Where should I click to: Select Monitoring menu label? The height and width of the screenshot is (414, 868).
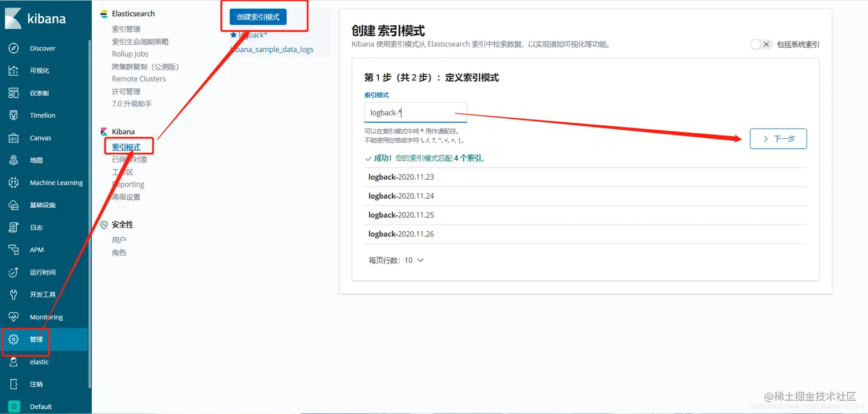tap(46, 317)
